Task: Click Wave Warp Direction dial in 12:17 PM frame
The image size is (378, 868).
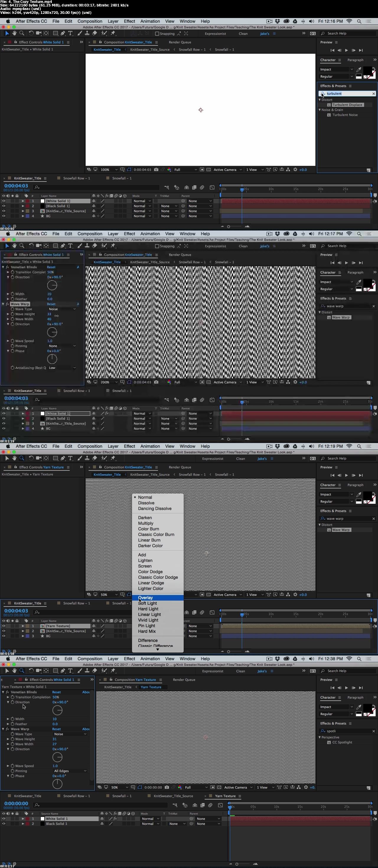Action: 52,332
